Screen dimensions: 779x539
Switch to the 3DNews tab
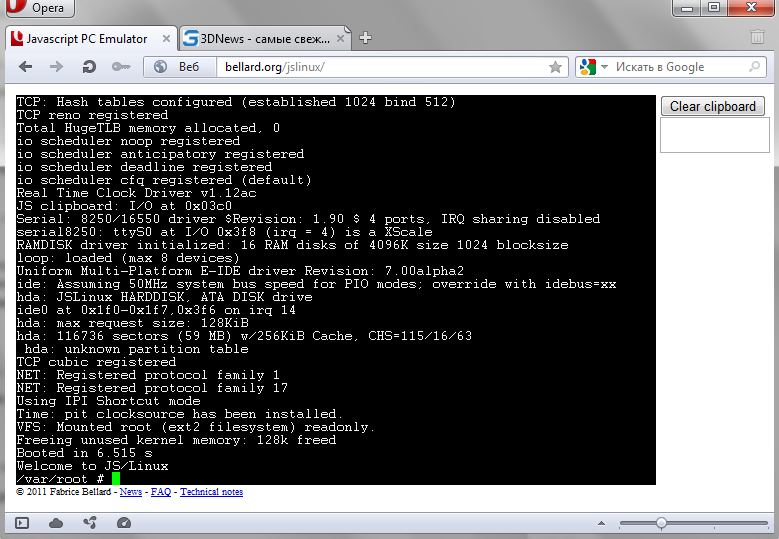click(265, 38)
